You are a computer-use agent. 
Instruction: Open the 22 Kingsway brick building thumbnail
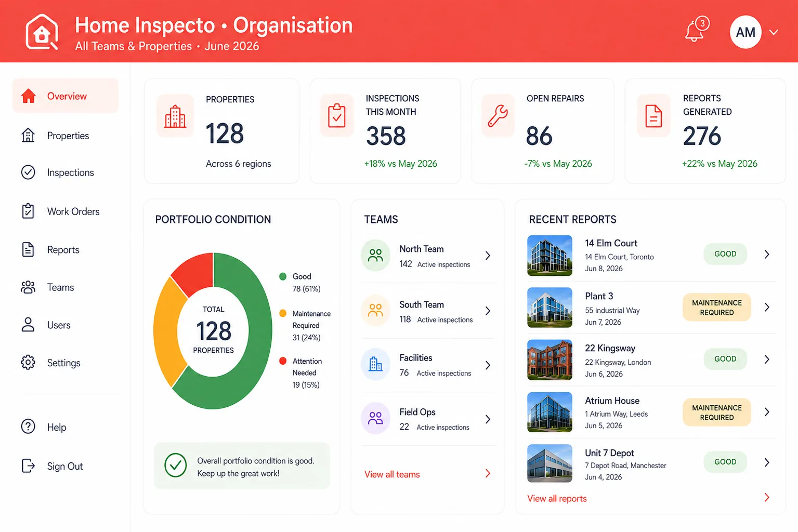pyautogui.click(x=550, y=360)
